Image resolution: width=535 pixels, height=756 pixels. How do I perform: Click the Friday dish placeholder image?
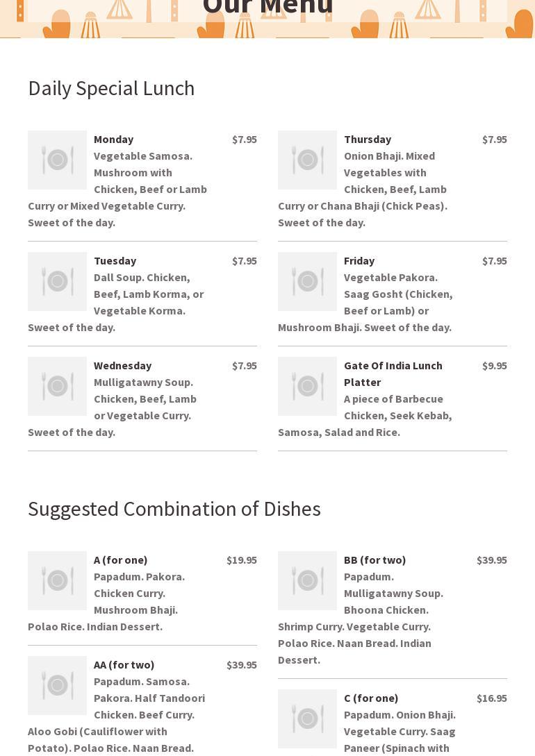pos(307,281)
